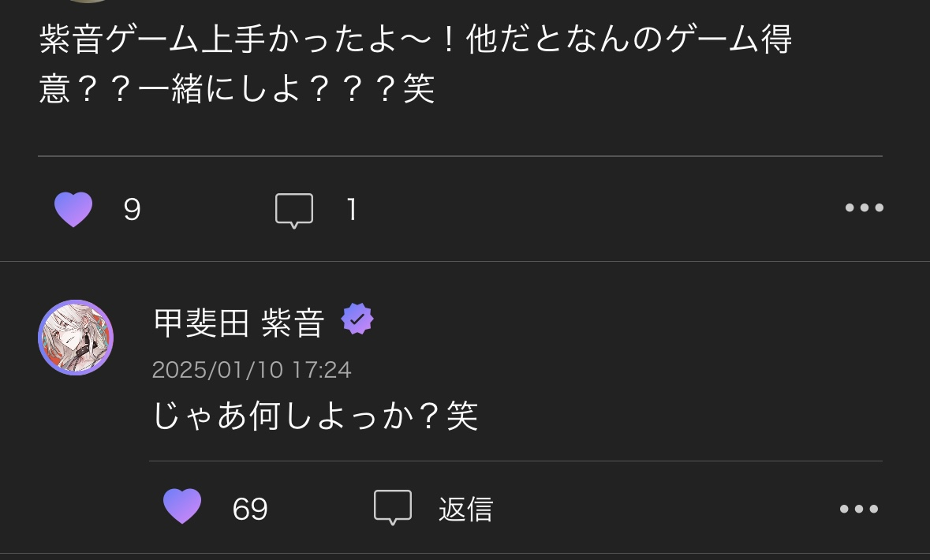Tap 甲斐田 紫音's profile avatar
This screenshot has width=930, height=560.
tap(76, 338)
